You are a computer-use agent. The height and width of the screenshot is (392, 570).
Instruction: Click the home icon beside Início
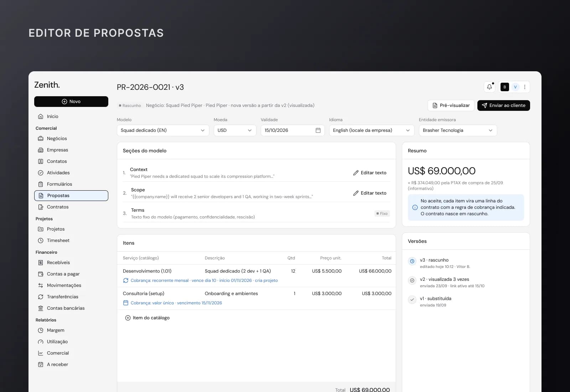(41, 117)
